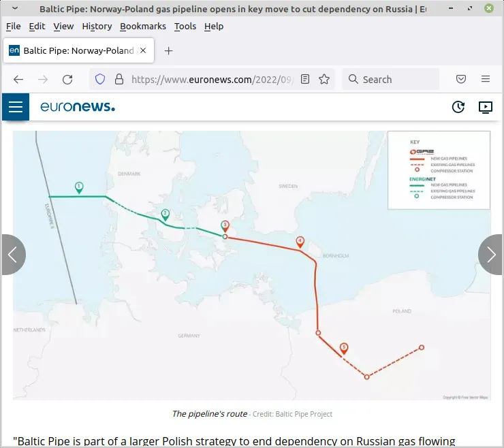Click the forward navigation arrow
Screen dimensions: 504x448
coord(43,80)
